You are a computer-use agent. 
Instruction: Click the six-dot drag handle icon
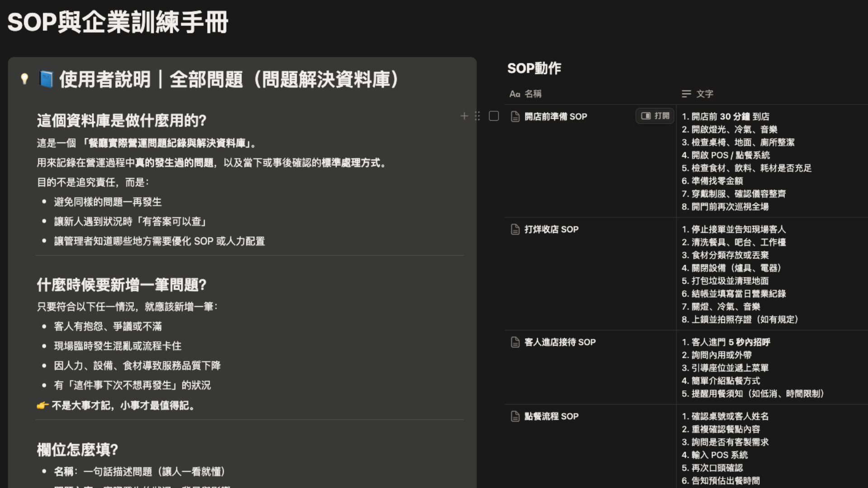(x=477, y=116)
